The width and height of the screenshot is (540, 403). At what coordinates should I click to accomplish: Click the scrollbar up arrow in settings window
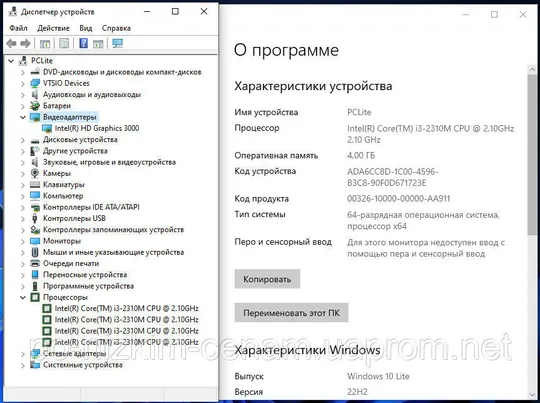[x=532, y=70]
